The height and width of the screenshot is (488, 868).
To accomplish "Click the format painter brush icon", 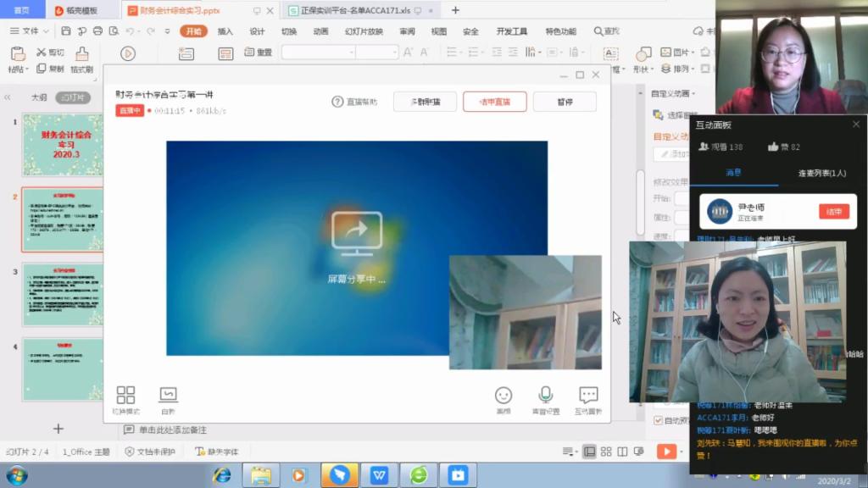I will pyautogui.click(x=82, y=54).
